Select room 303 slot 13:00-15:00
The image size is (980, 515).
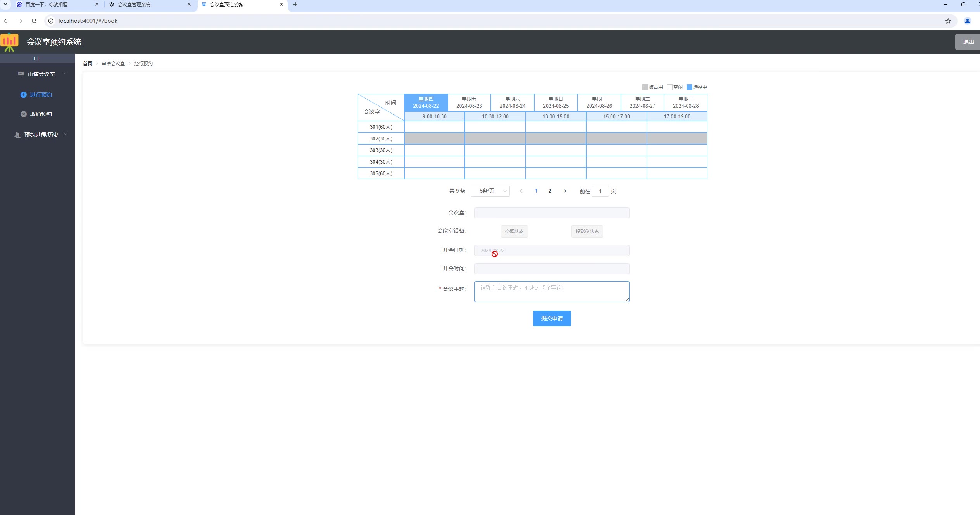(x=556, y=150)
